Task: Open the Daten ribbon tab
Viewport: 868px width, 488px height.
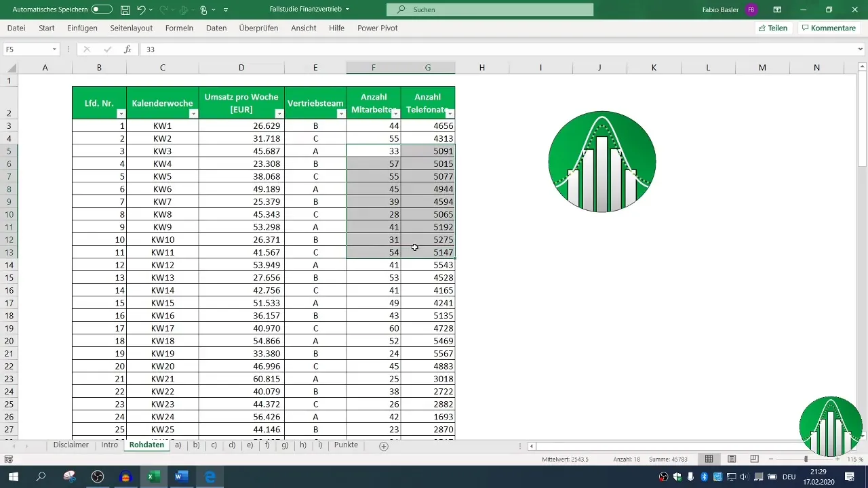Action: point(216,28)
